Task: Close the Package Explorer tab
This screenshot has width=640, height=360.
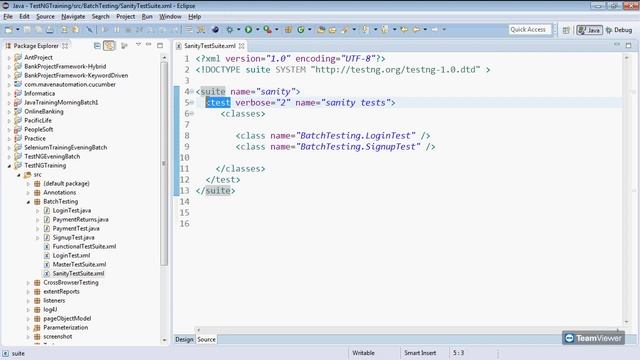Action: pyautogui.click(x=65, y=46)
